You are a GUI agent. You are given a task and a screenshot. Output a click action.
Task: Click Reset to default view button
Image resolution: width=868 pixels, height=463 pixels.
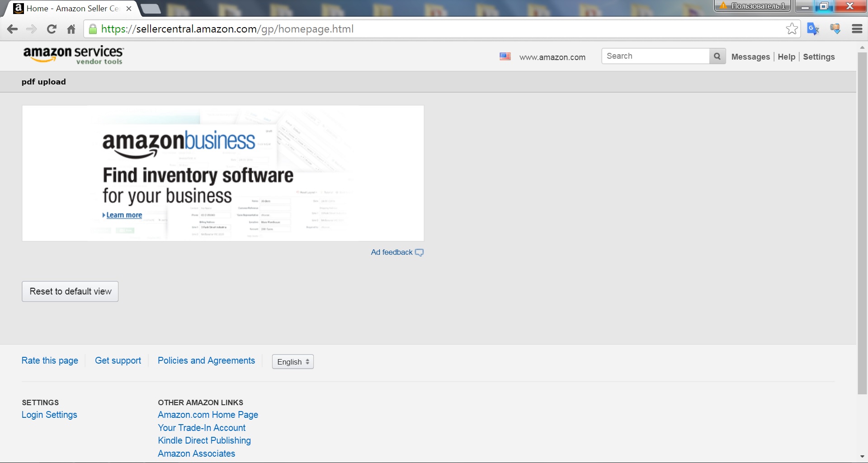pos(70,291)
